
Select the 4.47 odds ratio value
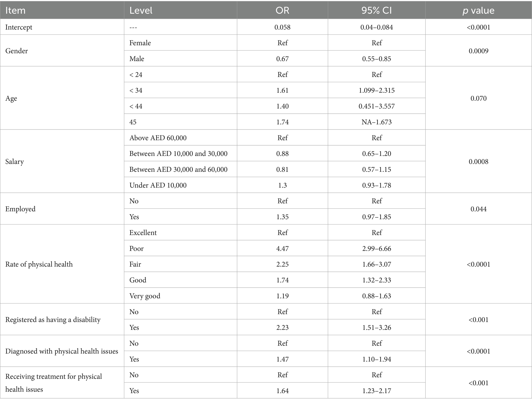(x=282, y=249)
